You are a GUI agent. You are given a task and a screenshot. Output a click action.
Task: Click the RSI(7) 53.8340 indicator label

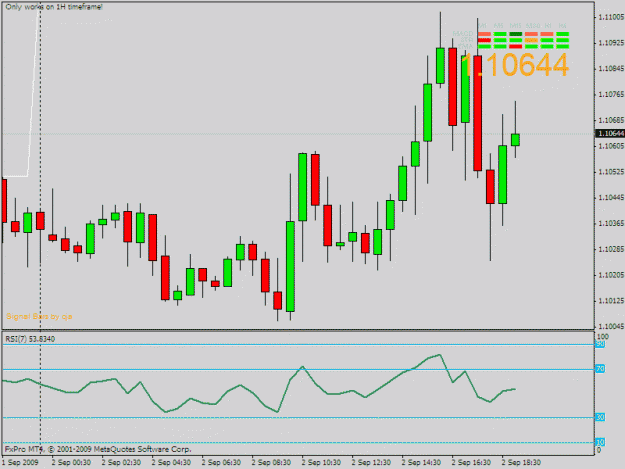pyautogui.click(x=30, y=339)
